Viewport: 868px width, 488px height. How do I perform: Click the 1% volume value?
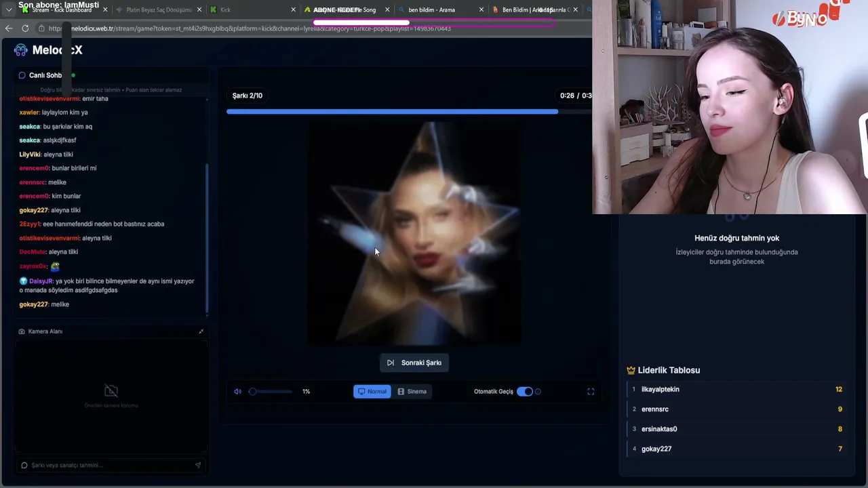(x=306, y=391)
